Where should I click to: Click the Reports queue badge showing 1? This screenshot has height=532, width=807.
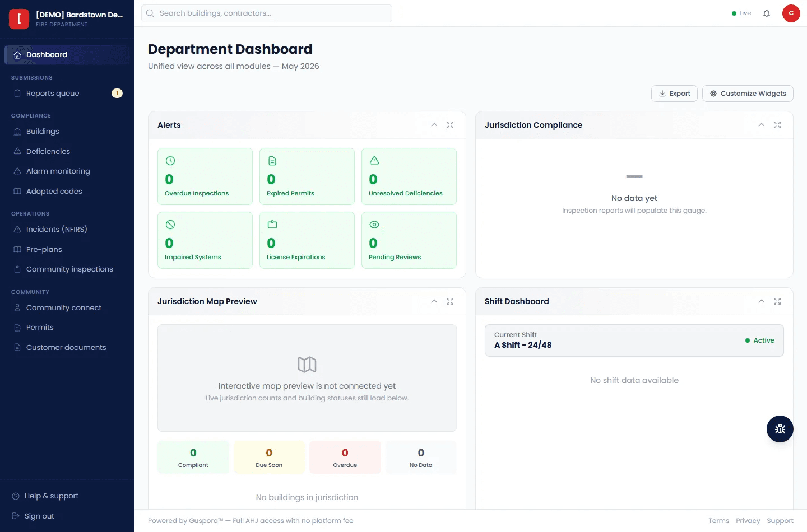(117, 94)
